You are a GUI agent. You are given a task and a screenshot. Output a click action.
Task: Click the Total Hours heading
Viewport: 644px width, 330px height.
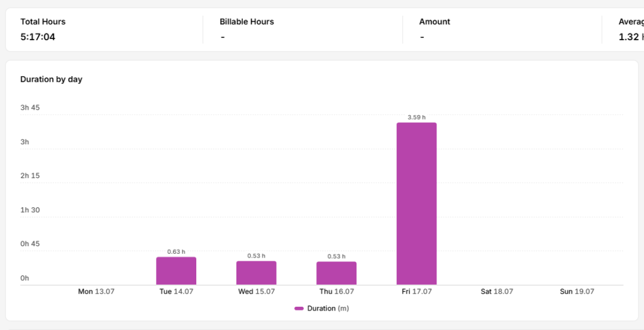[x=43, y=22]
